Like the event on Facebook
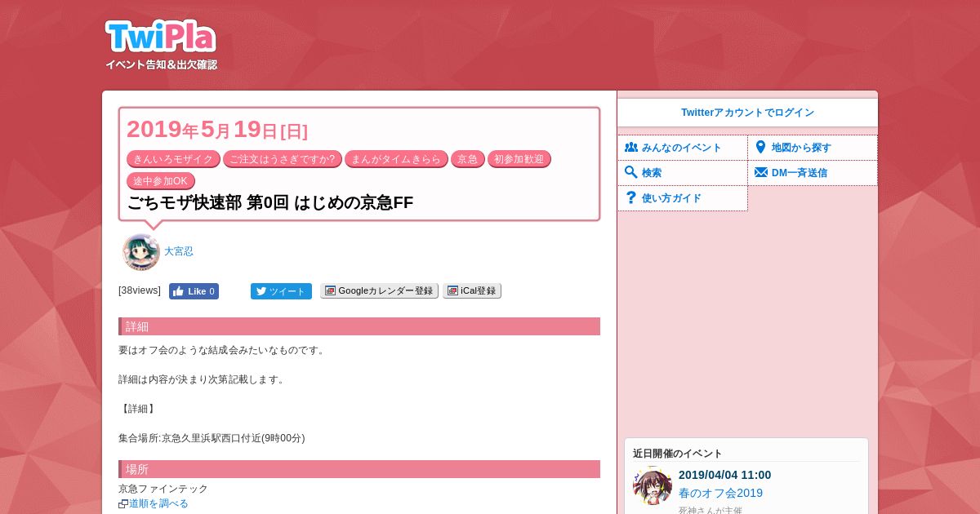Screen dimensions: 980x514 tap(194, 291)
